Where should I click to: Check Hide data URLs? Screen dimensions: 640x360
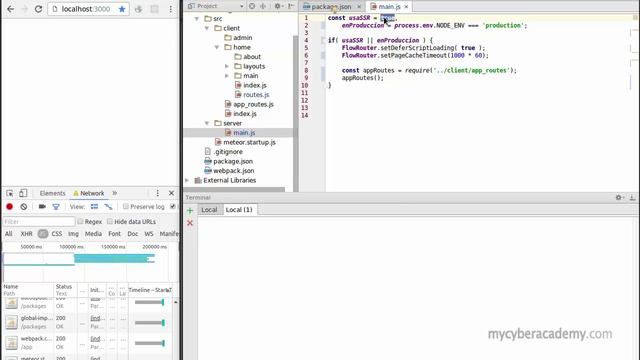(110, 221)
